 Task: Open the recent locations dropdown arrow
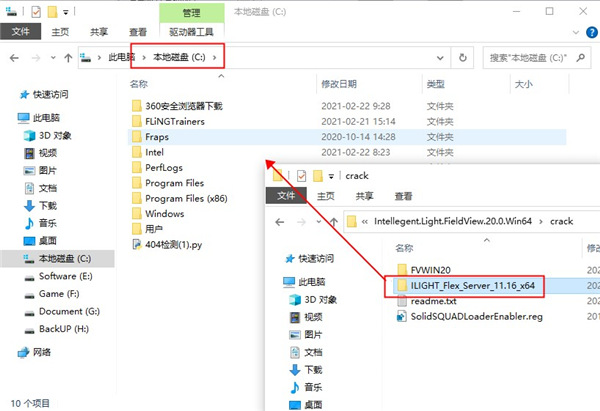tap(52, 59)
